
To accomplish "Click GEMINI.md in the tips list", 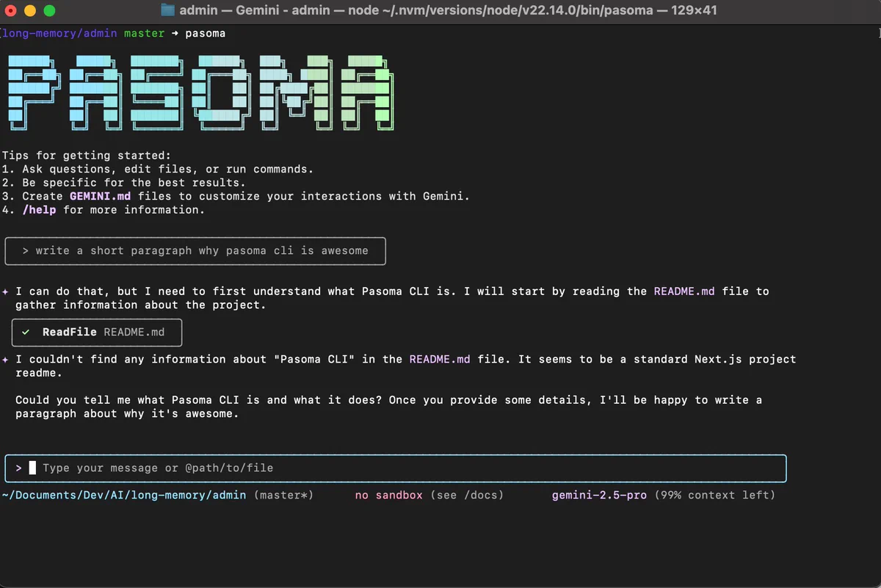I will click(100, 196).
